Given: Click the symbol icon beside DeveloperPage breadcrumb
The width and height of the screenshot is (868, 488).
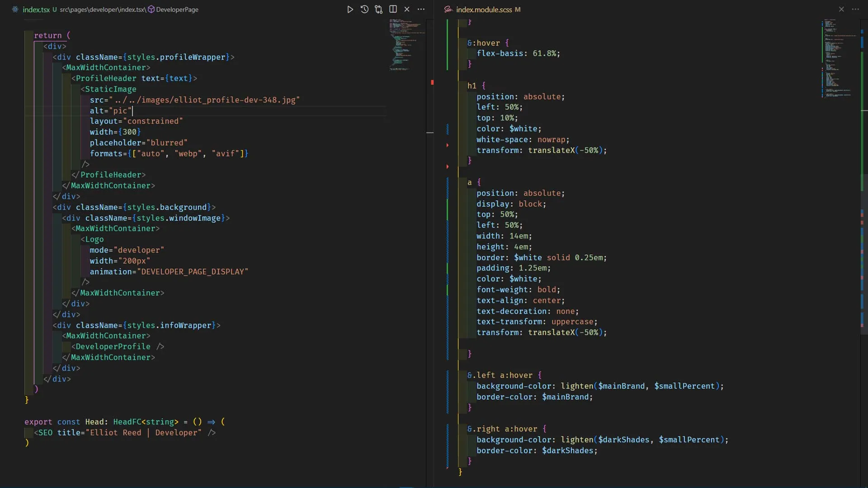Looking at the screenshot, I should [x=151, y=9].
